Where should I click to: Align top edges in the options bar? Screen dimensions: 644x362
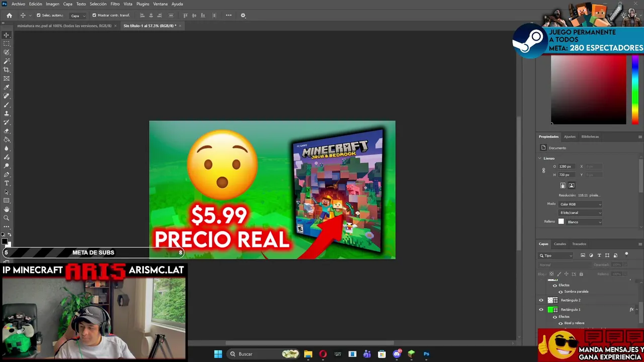pos(186,15)
